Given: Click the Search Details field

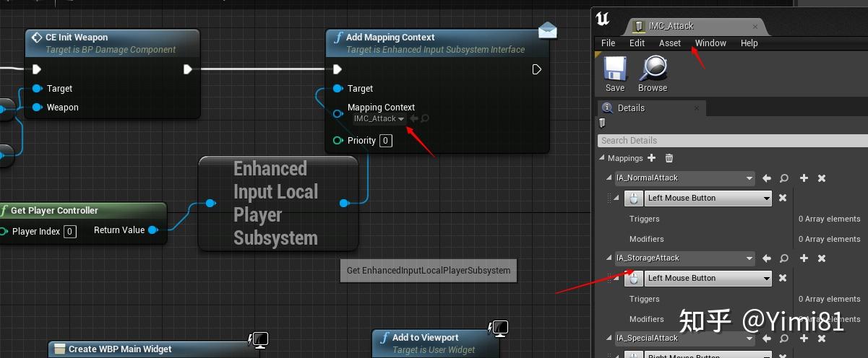Looking at the screenshot, I should 731,141.
